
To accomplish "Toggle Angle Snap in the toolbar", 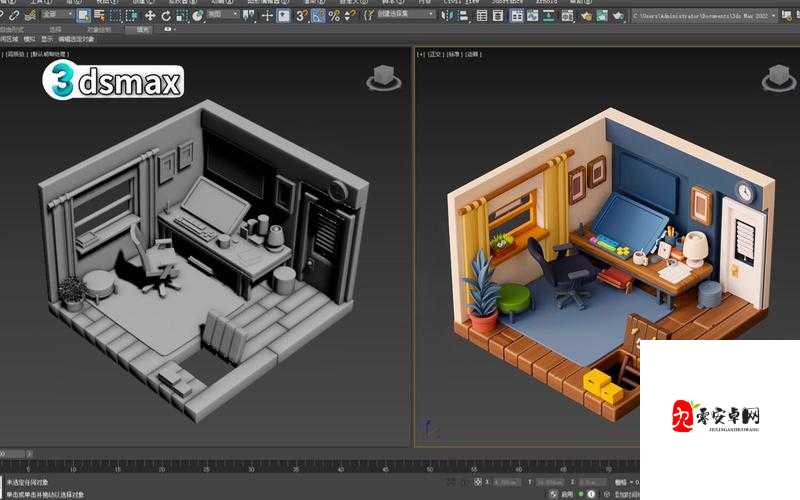I will pyautogui.click(x=318, y=16).
